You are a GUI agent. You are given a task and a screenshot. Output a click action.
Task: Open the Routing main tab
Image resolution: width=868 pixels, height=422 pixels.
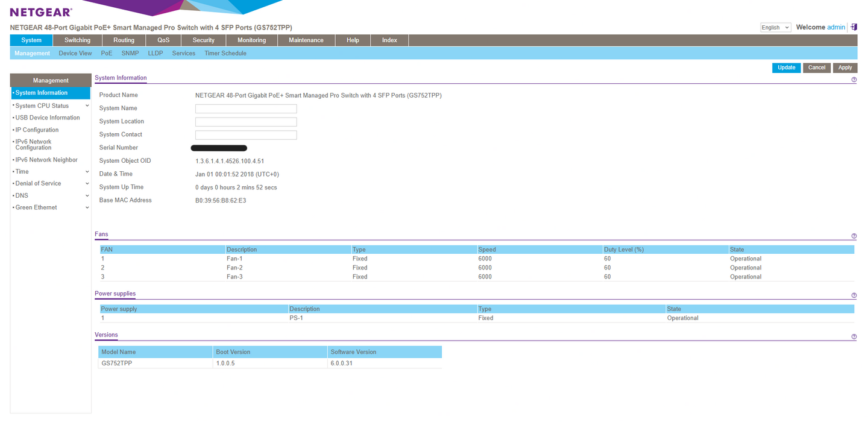[x=124, y=40]
